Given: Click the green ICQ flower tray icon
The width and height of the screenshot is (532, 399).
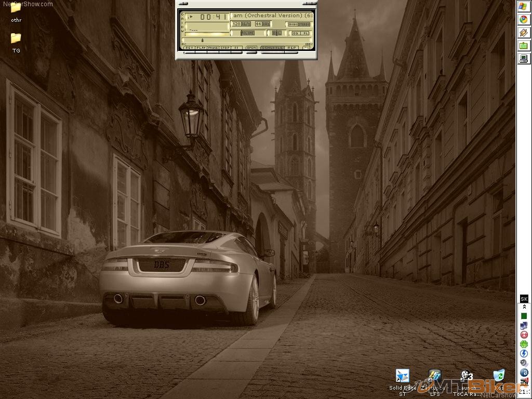Looking at the screenshot, I should (524, 344).
